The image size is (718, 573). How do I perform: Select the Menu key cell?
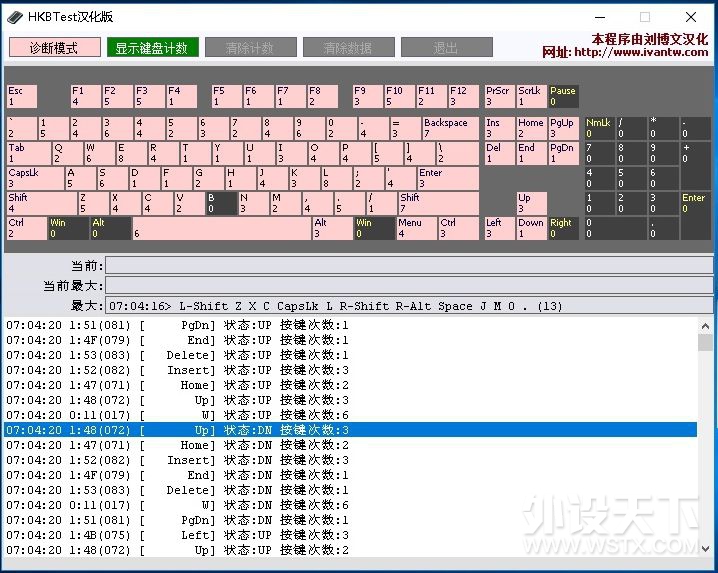tap(417, 228)
